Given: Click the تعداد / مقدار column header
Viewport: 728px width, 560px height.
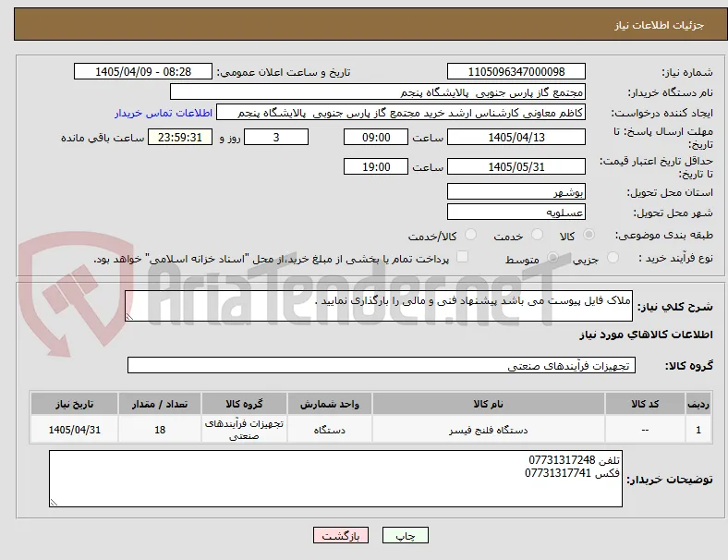Looking at the screenshot, I should tap(160, 404).
